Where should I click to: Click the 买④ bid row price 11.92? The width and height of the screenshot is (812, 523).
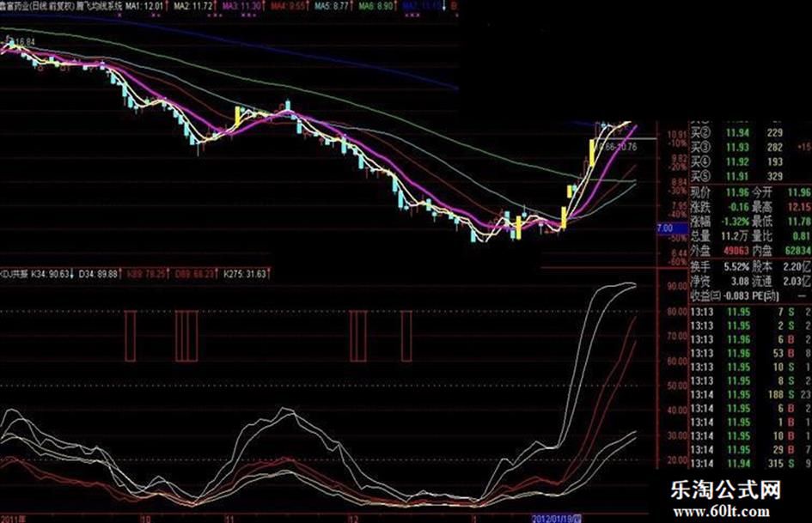tap(737, 162)
